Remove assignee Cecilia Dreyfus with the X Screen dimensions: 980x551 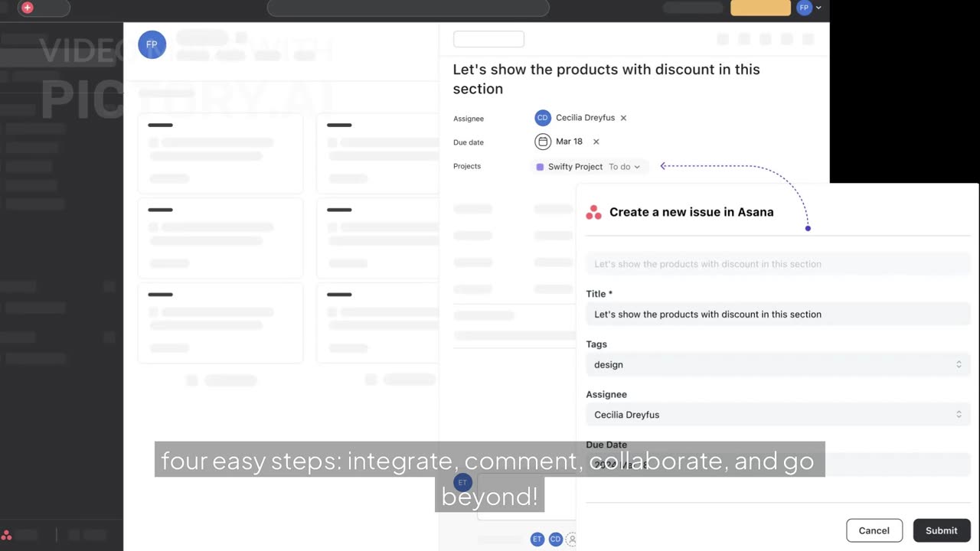click(x=623, y=118)
